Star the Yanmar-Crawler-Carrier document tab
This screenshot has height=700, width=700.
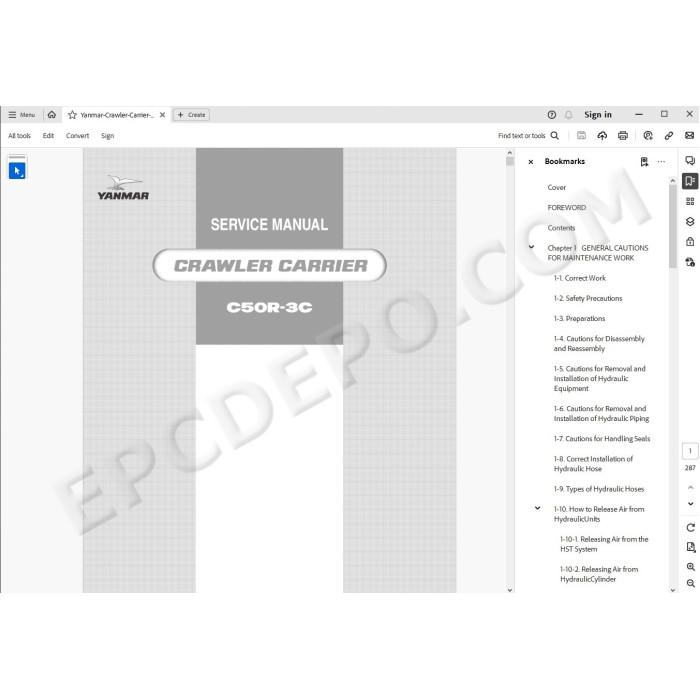pyautogui.click(x=72, y=115)
